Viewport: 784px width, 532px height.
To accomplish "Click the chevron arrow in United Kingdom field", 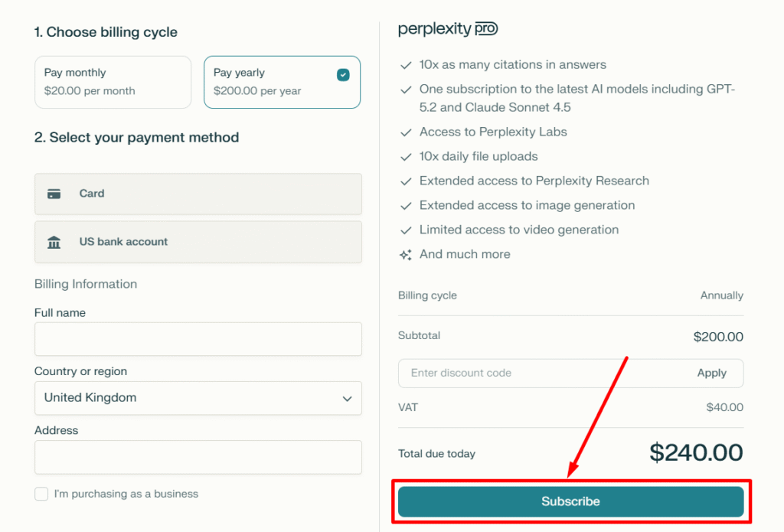I will [347, 399].
